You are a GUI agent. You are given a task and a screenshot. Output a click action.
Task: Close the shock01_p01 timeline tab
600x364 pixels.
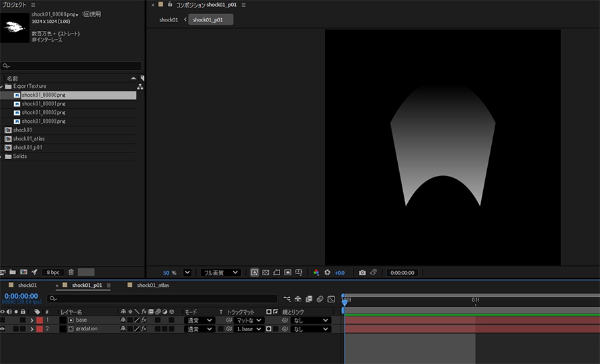click(x=57, y=285)
